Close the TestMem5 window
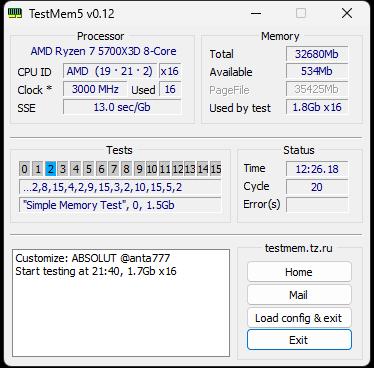The width and height of the screenshot is (374, 368). coord(347,13)
